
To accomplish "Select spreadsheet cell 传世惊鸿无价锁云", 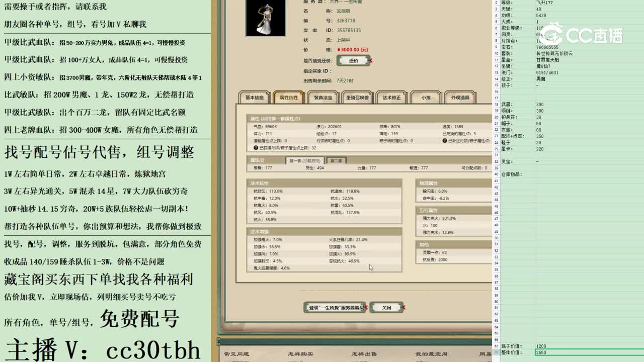I will click(590, 53).
